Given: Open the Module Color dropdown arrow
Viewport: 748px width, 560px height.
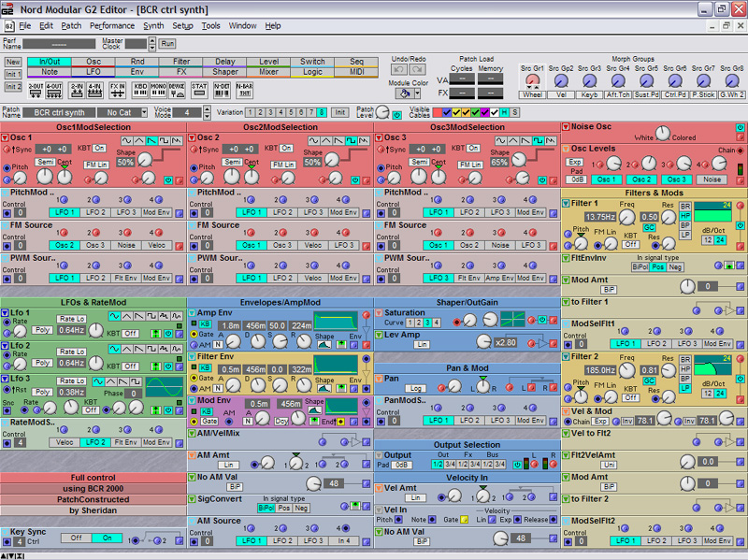Looking at the screenshot, I should (417, 93).
